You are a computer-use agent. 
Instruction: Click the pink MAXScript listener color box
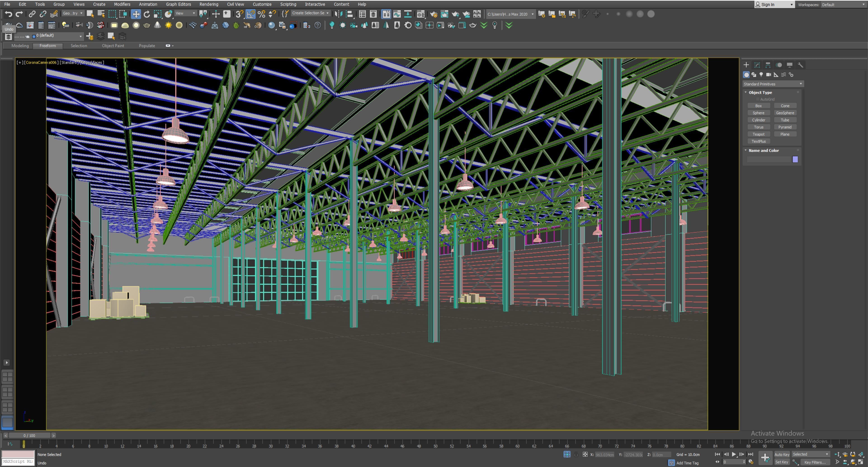(x=18, y=454)
